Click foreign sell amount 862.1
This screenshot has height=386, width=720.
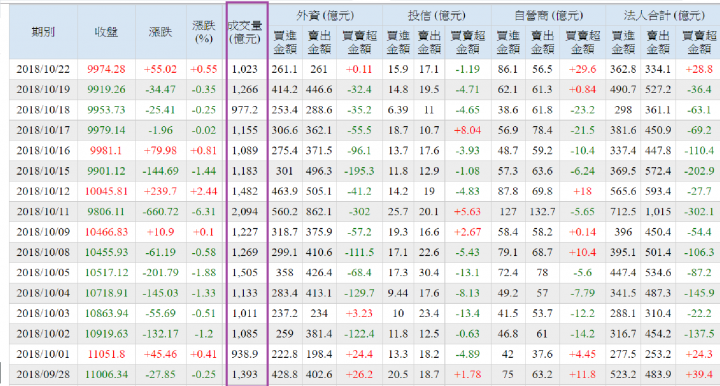319,212
